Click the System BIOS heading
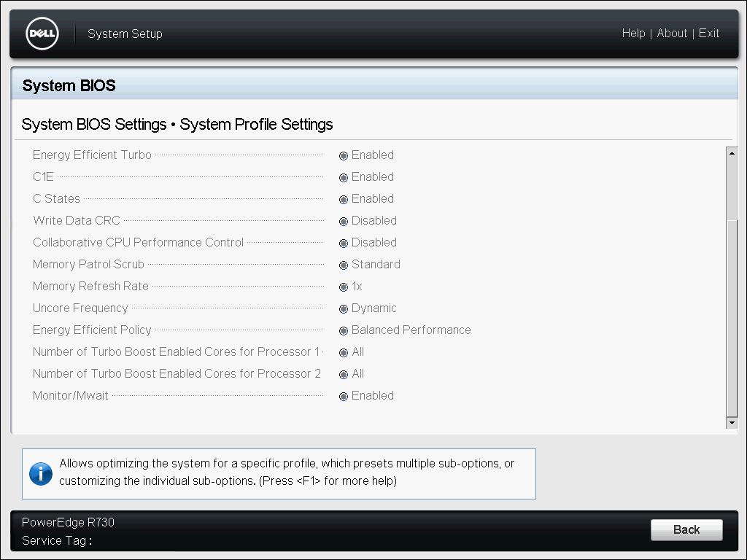The image size is (747, 560). [69, 86]
